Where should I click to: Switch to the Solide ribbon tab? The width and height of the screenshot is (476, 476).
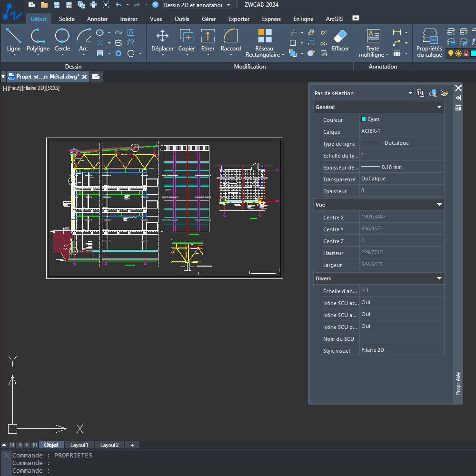pyautogui.click(x=67, y=19)
